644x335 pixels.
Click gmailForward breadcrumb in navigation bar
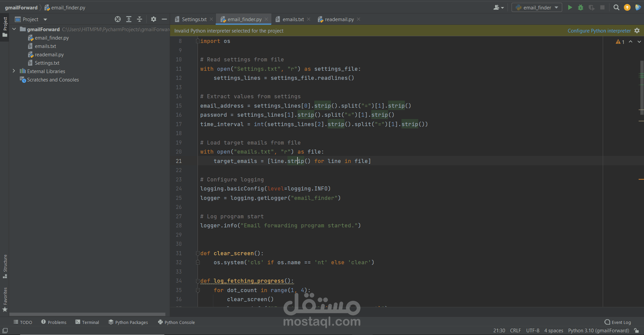(x=21, y=7)
